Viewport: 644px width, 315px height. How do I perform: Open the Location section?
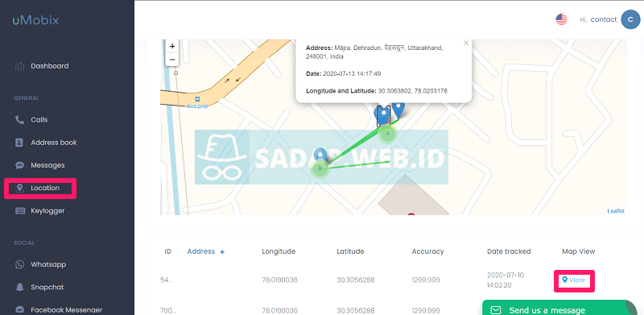[x=45, y=188]
